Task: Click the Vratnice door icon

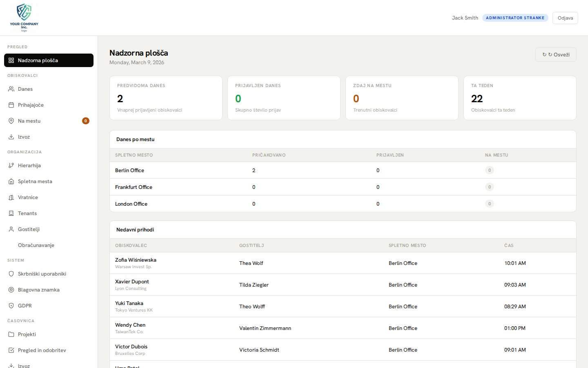Action: pyautogui.click(x=11, y=197)
